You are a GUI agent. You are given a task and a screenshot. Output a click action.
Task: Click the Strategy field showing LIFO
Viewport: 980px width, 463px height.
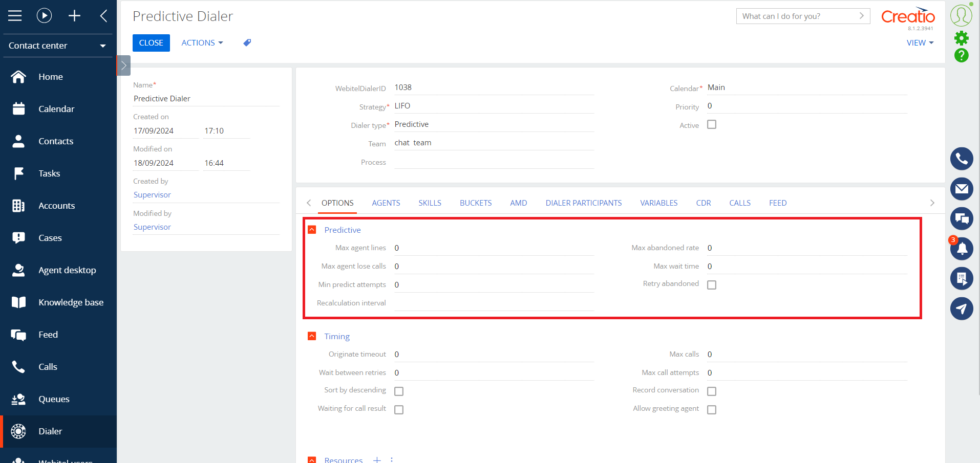point(494,106)
